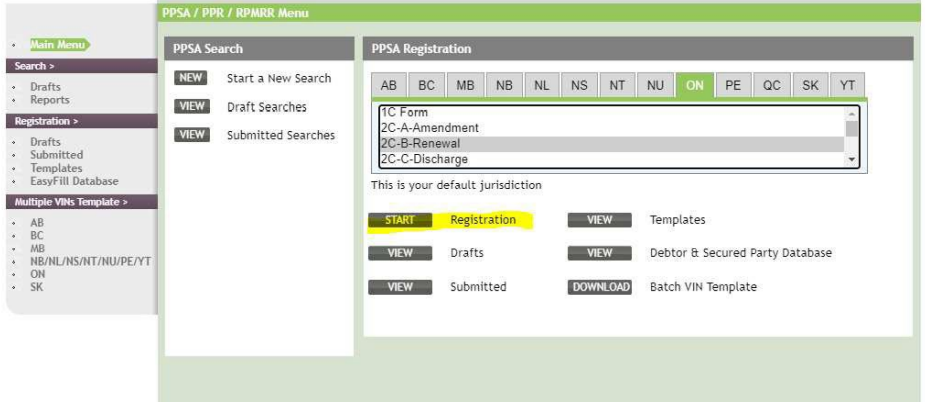
Task: Click form list scrollbar down arrow
Action: pyautogui.click(x=851, y=159)
